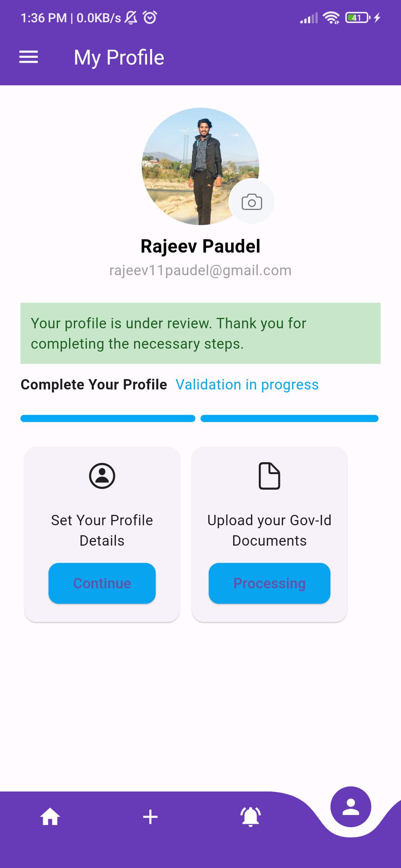
Task: Click the Validation in progress link
Action: [247, 385]
